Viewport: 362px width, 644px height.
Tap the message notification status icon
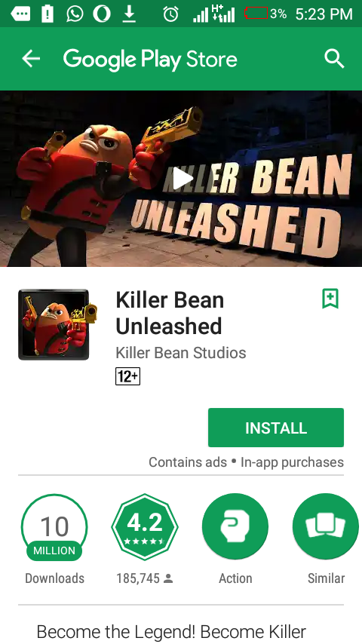click(x=20, y=14)
